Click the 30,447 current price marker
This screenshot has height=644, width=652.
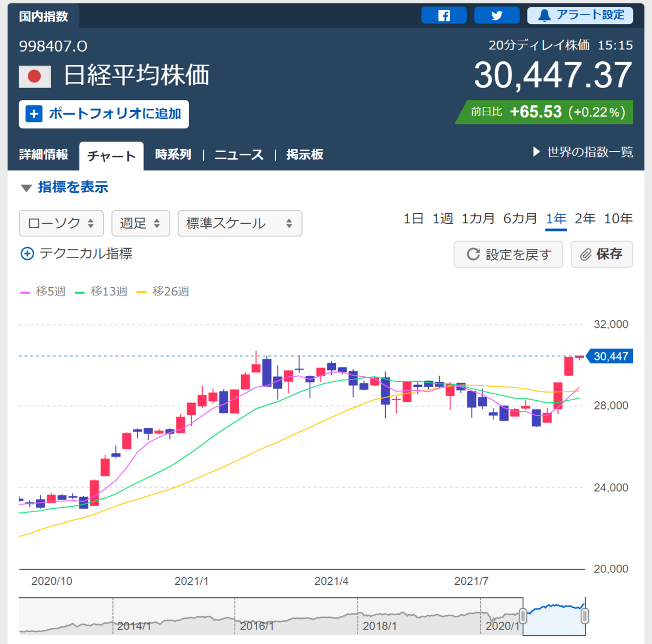pyautogui.click(x=610, y=356)
